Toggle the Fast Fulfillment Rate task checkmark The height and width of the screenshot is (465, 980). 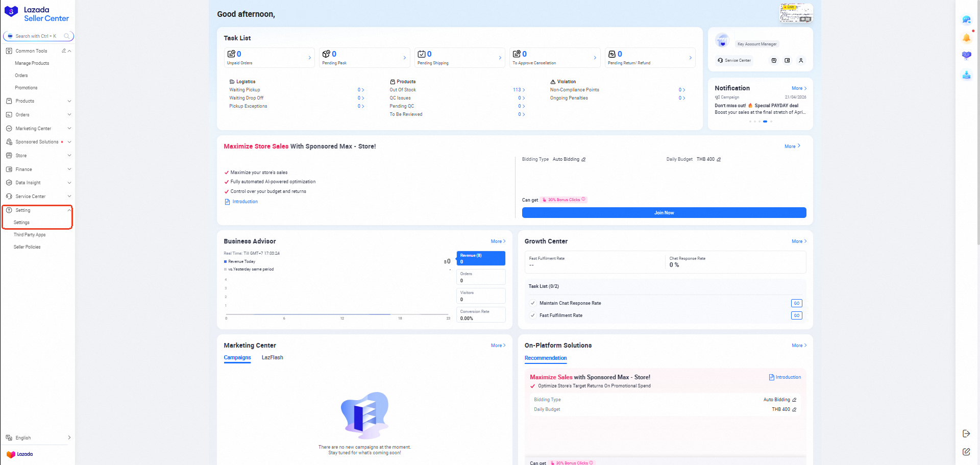tap(533, 315)
